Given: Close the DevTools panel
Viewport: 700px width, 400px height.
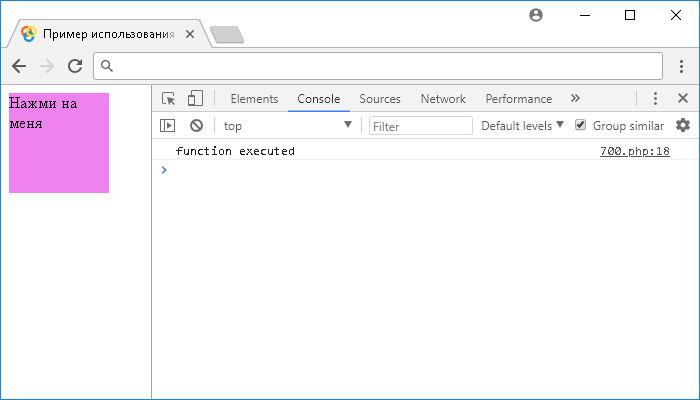Looking at the screenshot, I should [x=683, y=98].
